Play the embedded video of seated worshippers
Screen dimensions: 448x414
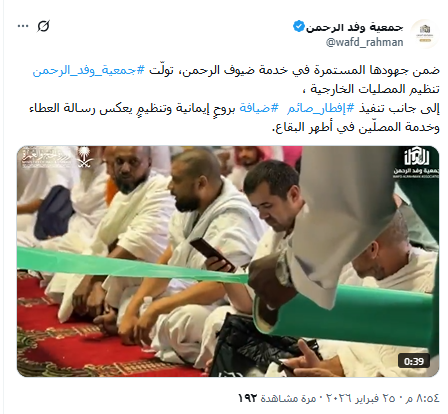click(228, 261)
